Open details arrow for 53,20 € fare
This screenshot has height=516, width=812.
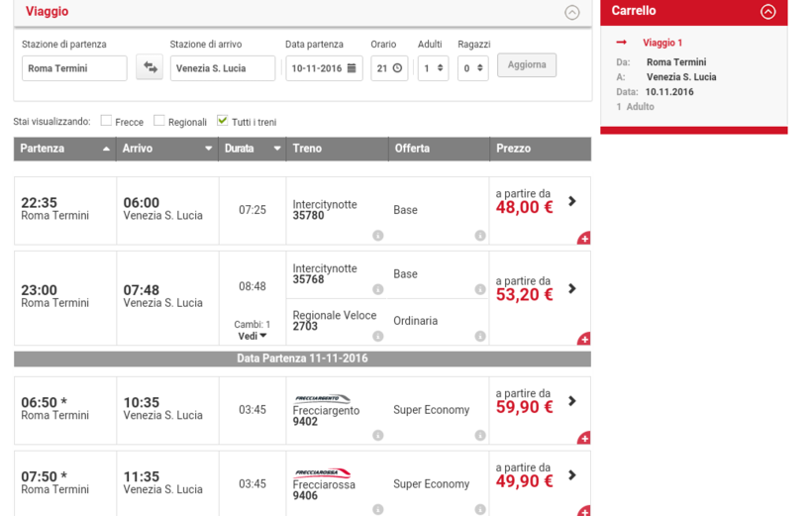coord(572,289)
